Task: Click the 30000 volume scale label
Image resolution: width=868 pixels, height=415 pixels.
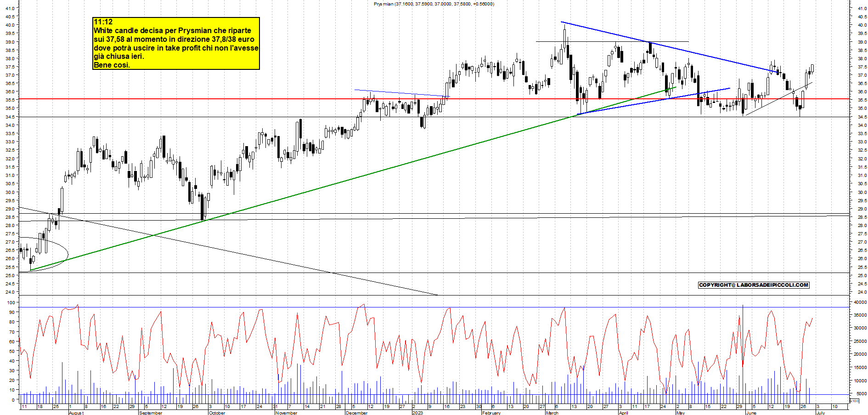Action: (860, 328)
